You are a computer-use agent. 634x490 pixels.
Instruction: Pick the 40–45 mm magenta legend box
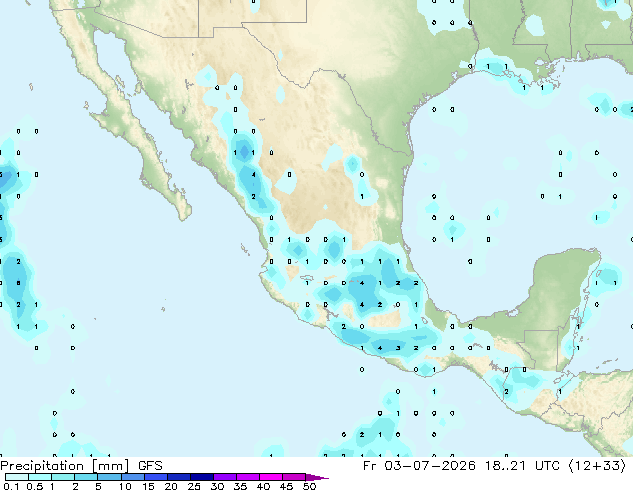[x=271, y=477]
